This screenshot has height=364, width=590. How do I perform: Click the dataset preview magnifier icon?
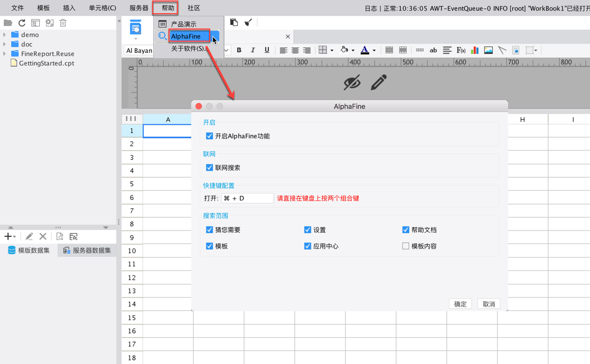point(60,237)
